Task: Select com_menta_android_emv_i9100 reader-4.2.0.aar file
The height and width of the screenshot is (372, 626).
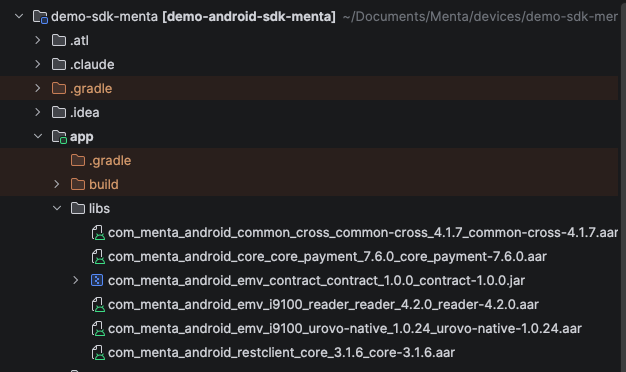Action: (323, 305)
